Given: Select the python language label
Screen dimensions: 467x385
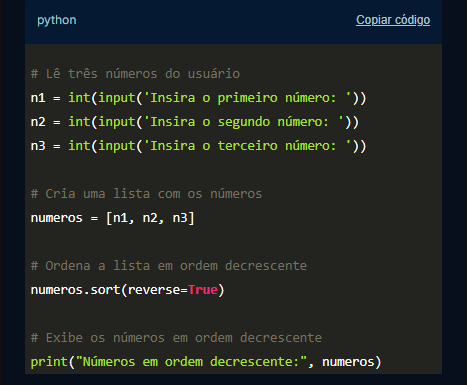Looking at the screenshot, I should click(x=57, y=20).
